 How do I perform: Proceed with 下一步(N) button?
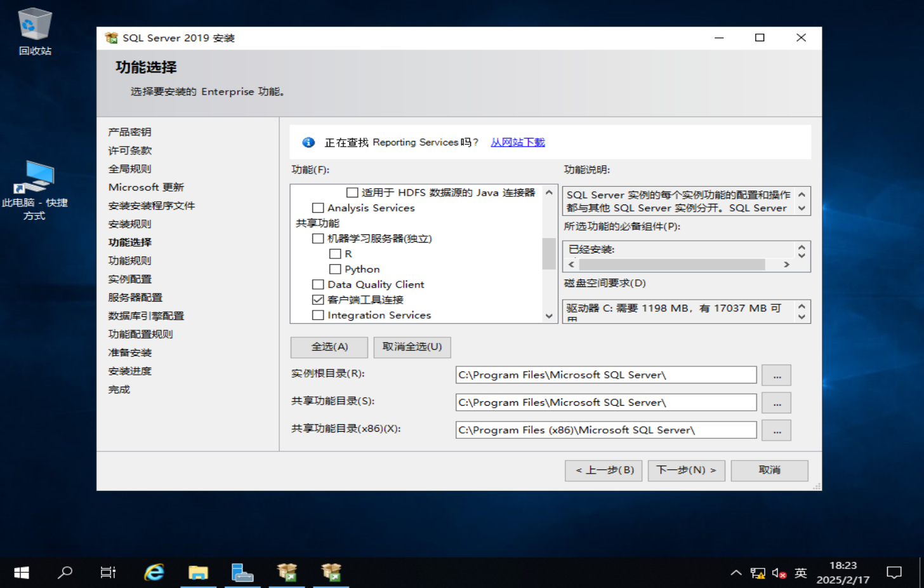[x=687, y=471]
